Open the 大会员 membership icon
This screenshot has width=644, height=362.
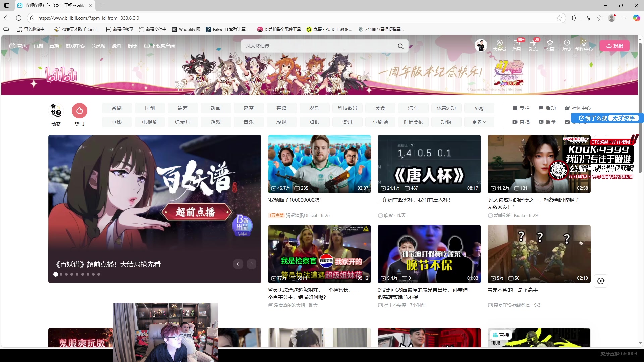[499, 45]
